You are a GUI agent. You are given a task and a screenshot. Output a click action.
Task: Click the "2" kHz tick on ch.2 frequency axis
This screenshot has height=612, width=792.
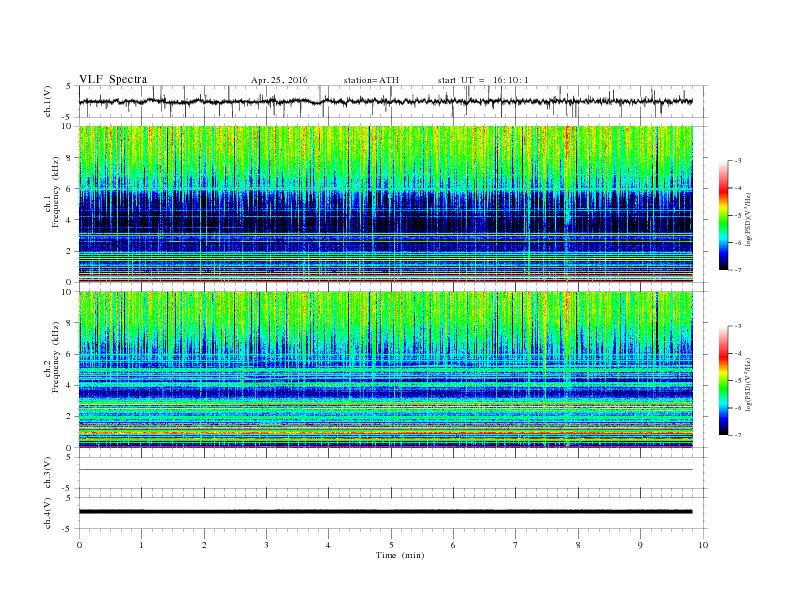[x=69, y=417]
